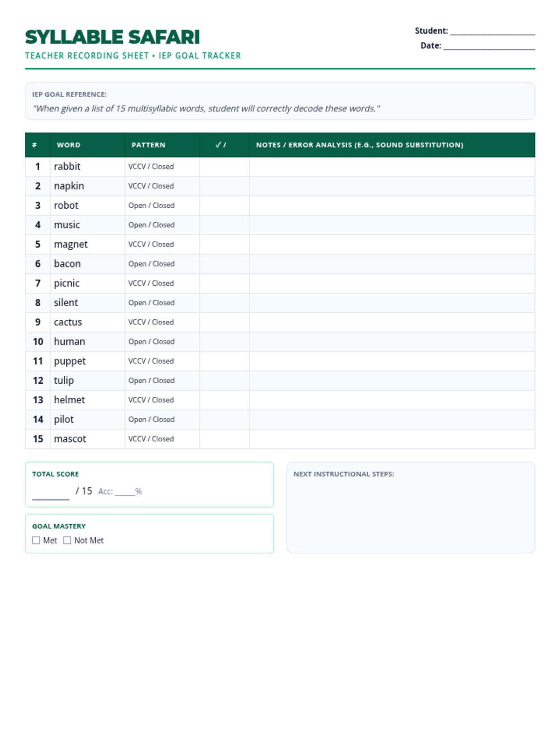This screenshot has height=747, width=560.
Task: Click the Date blank line
Action: coord(489,46)
